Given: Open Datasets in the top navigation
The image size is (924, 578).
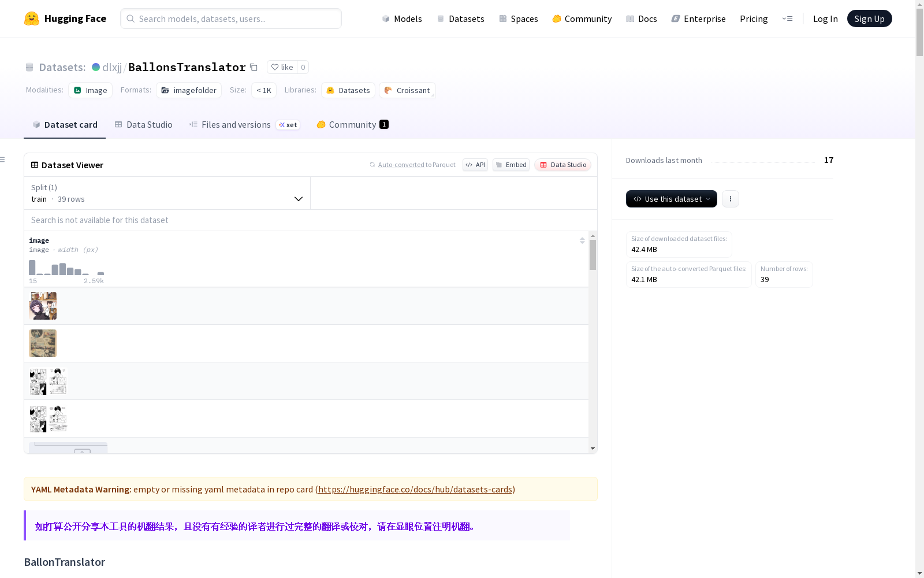Looking at the screenshot, I should (460, 18).
